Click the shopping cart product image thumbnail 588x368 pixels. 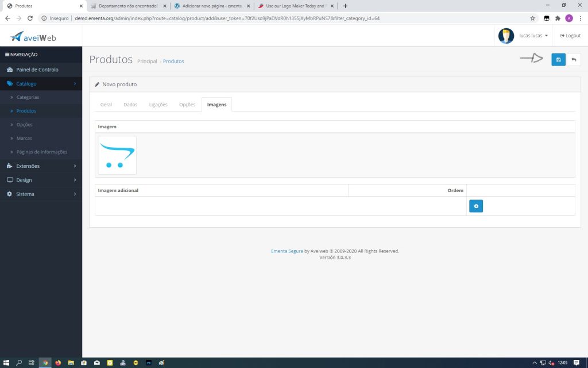tap(117, 155)
